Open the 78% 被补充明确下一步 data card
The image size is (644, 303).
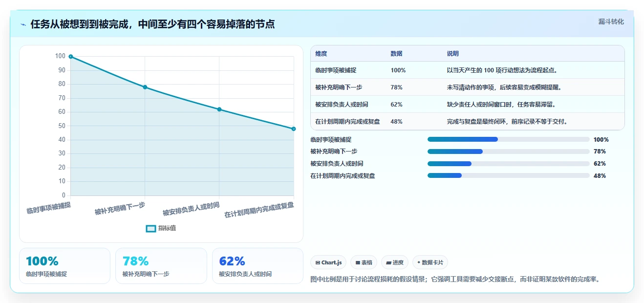161,266
